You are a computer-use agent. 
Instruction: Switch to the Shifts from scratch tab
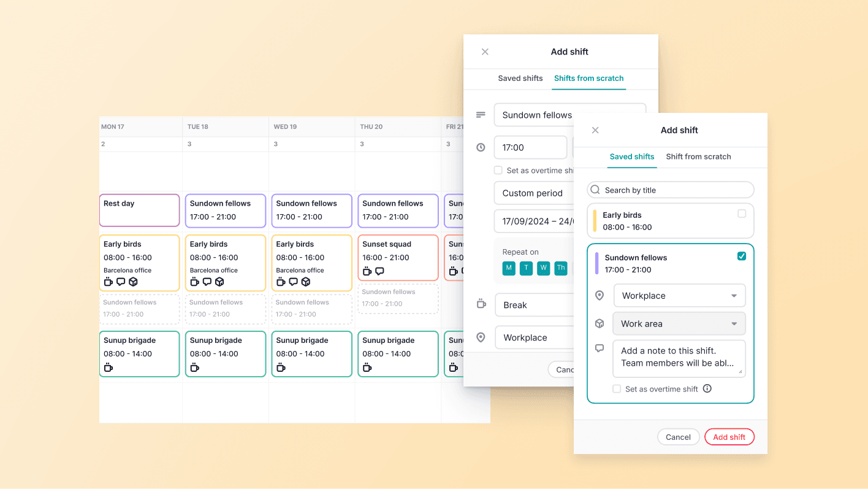click(x=588, y=79)
